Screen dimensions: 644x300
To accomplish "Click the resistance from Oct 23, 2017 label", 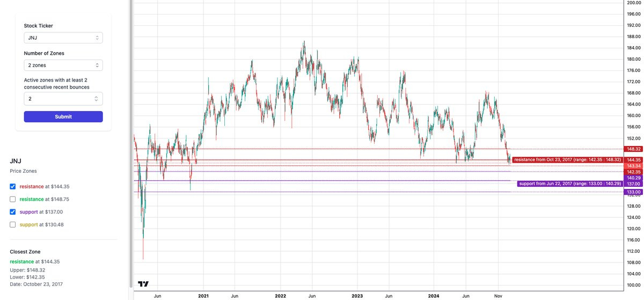I will (x=567, y=160).
